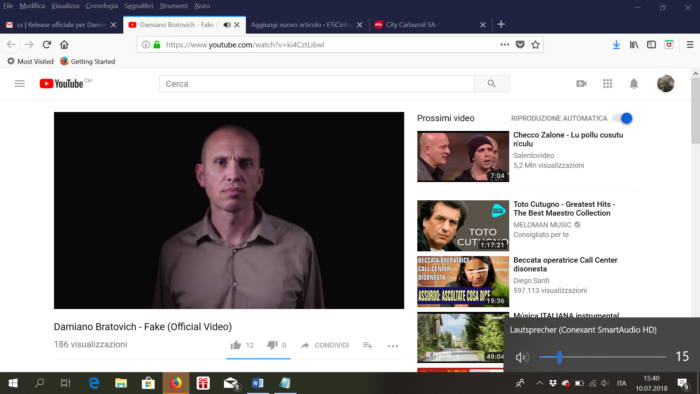Open File Explorer from taskbar
This screenshot has width=700, height=394.
tap(121, 383)
